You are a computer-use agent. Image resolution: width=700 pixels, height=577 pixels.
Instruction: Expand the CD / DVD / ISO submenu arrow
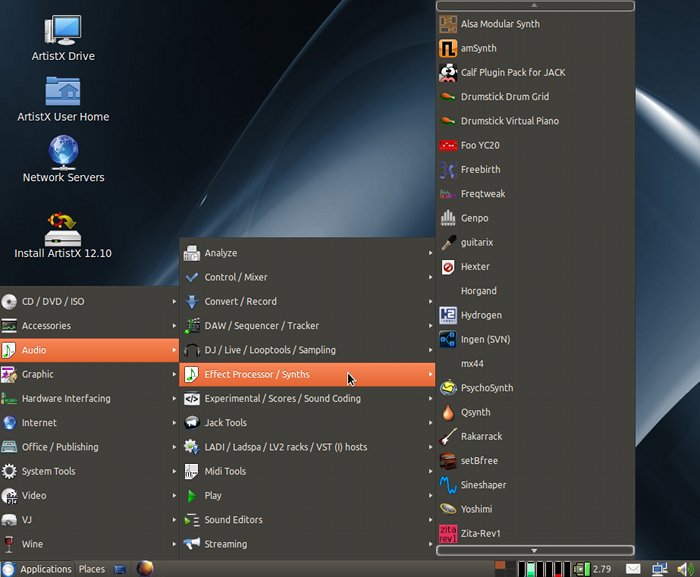pos(174,301)
